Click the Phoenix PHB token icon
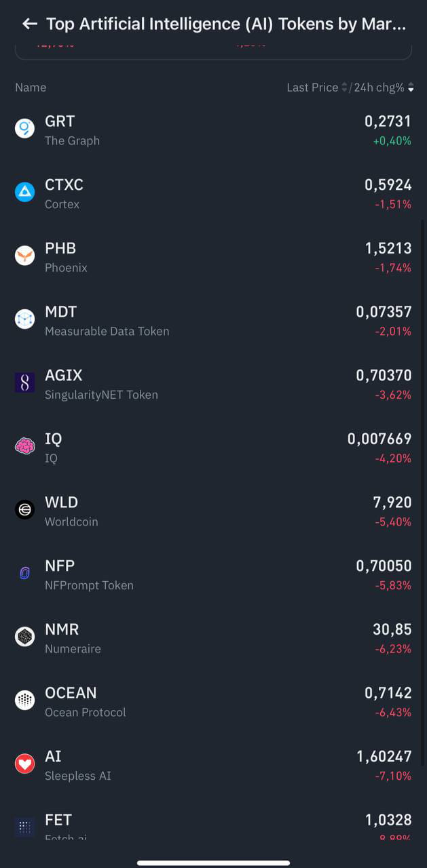 [x=24, y=256]
